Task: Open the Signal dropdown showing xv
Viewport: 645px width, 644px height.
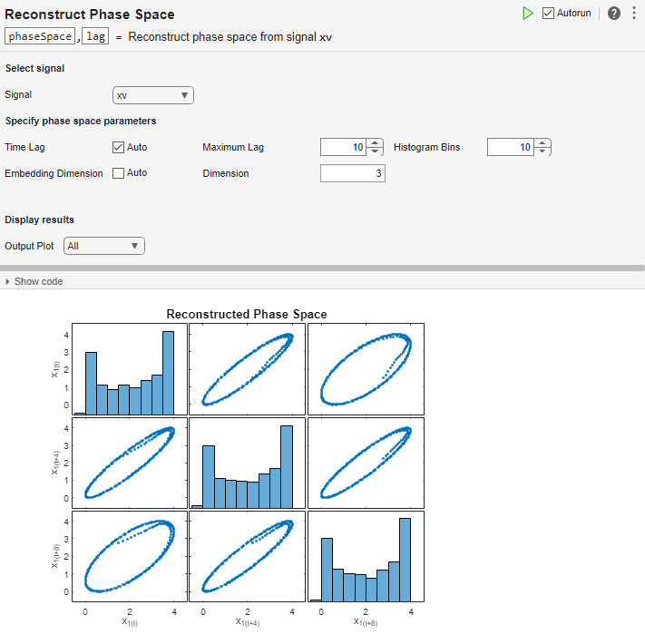Action: (x=153, y=95)
